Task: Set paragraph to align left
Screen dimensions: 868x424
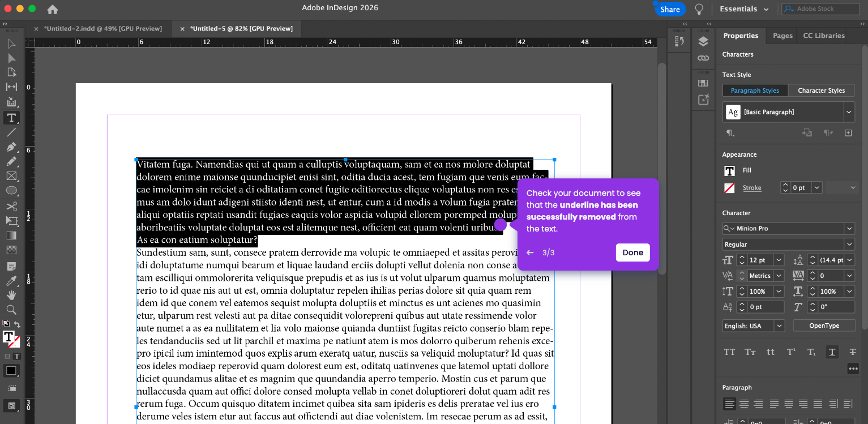Action: 730,404
